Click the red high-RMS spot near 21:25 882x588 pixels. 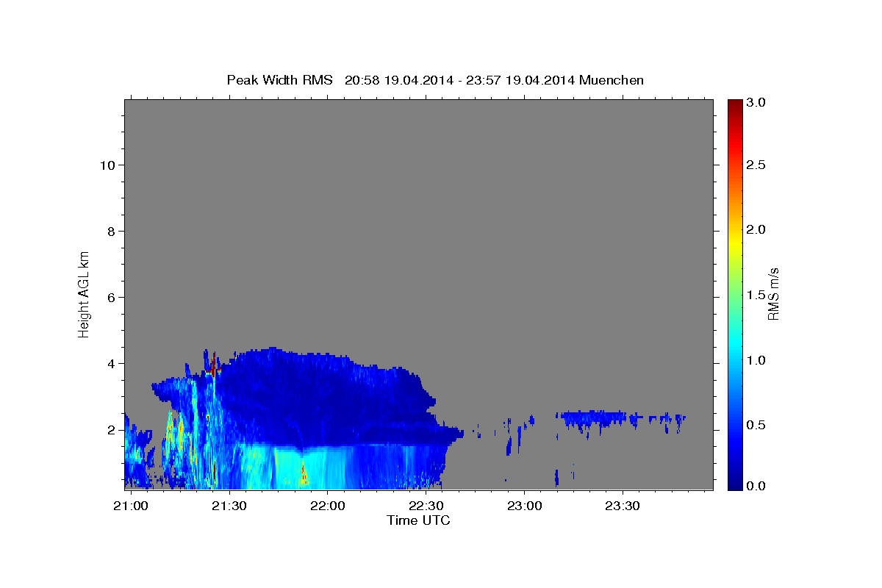[213, 370]
